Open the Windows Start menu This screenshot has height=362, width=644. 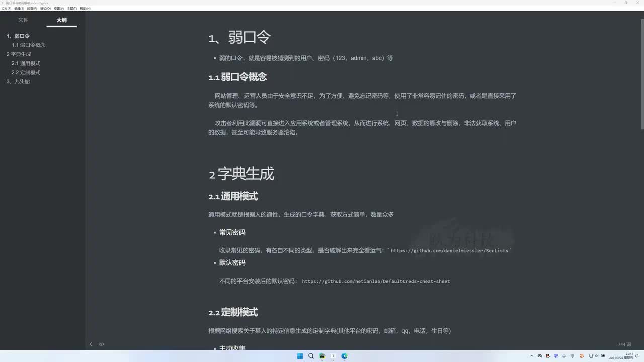click(x=300, y=356)
